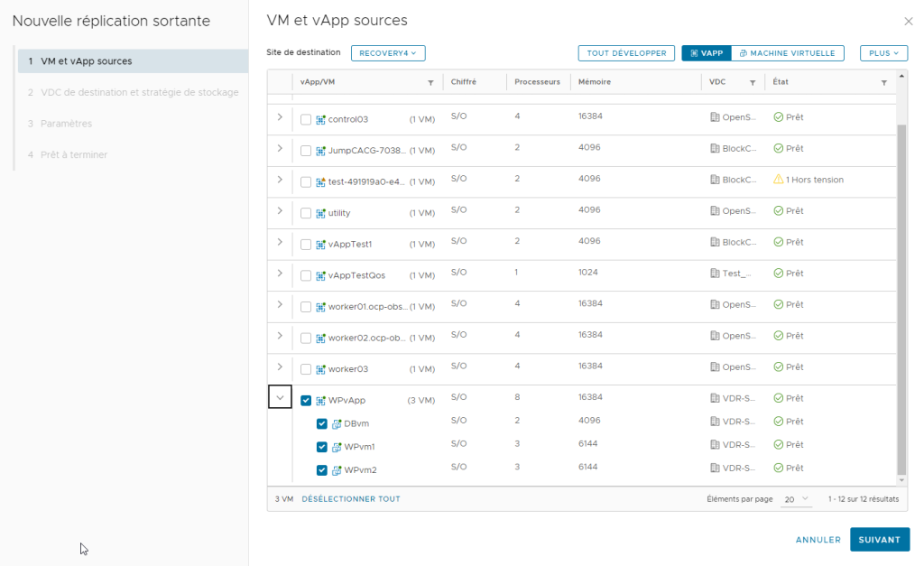Image resolution: width=924 pixels, height=566 pixels.
Task: Check the control03 checkbox
Action: 305,120
